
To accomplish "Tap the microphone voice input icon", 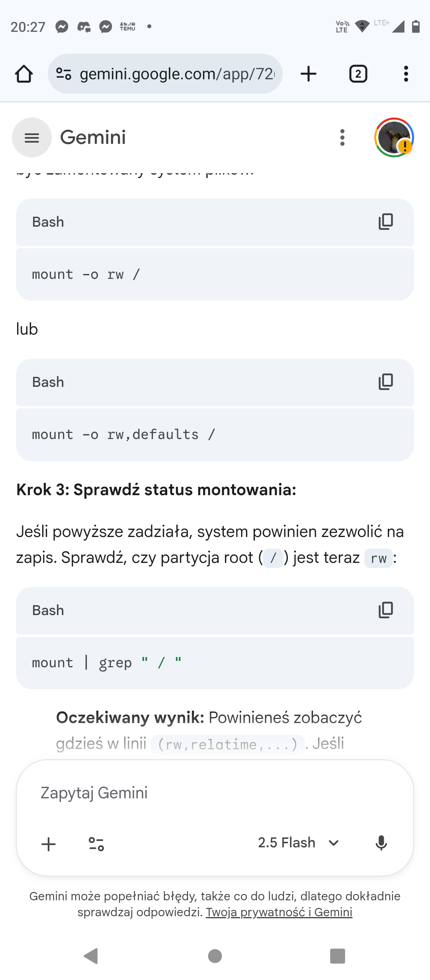I will pyautogui.click(x=381, y=843).
